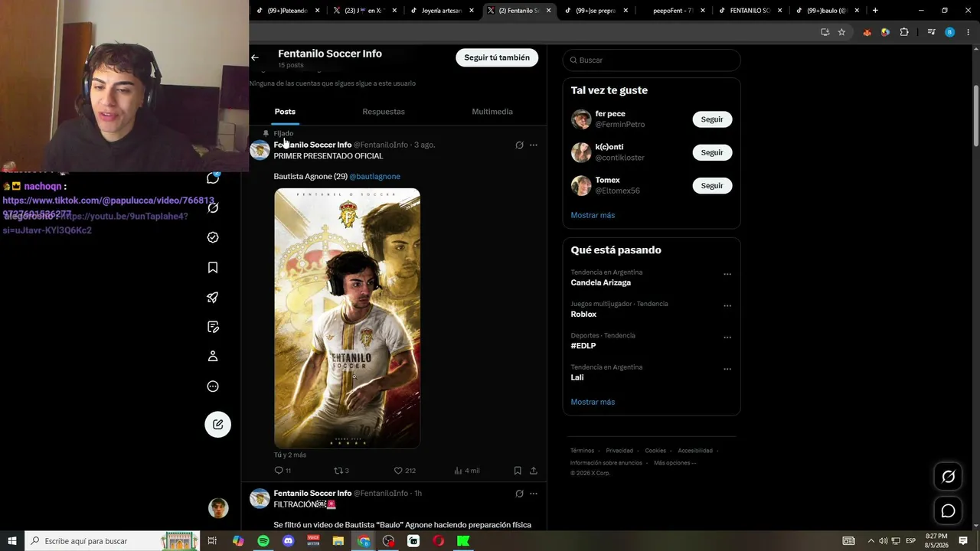Switch to the Posts tab
980x551 pixels.
coord(285,112)
